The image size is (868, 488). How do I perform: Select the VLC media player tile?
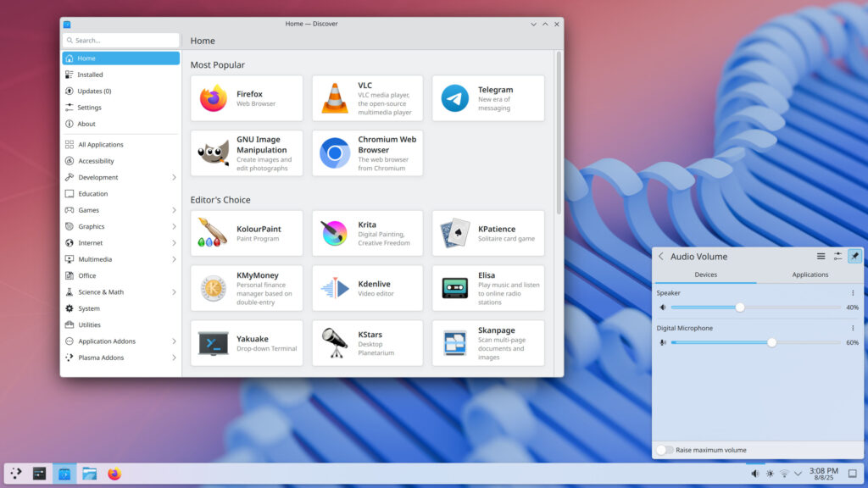coord(367,98)
